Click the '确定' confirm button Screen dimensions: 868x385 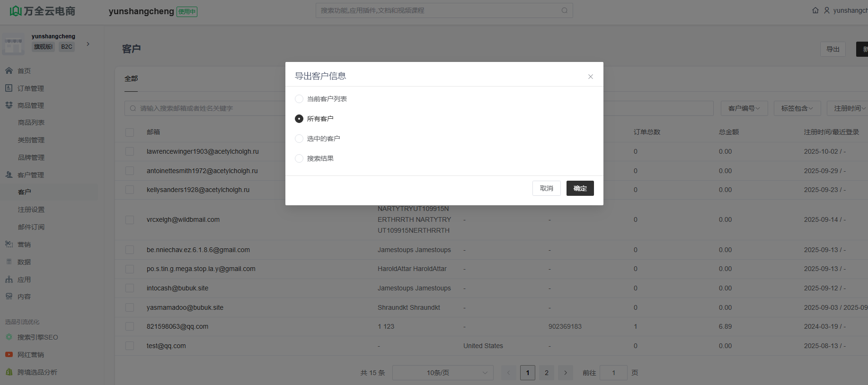[x=580, y=188]
